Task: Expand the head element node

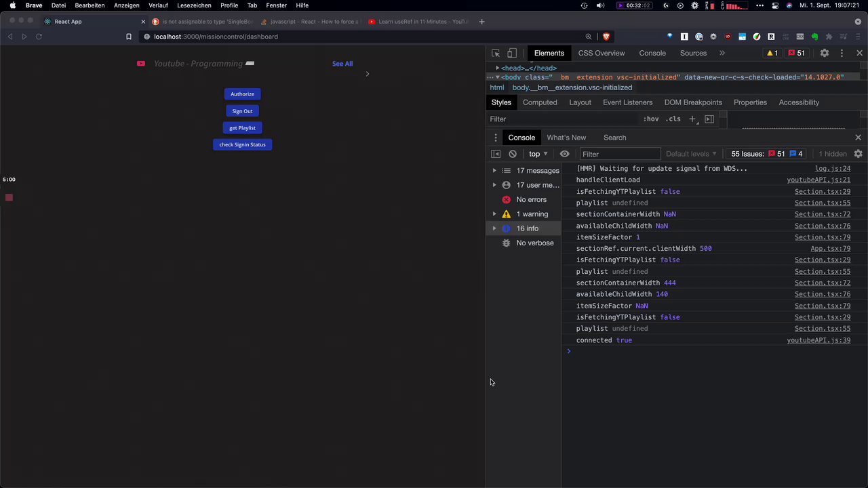Action: point(498,68)
